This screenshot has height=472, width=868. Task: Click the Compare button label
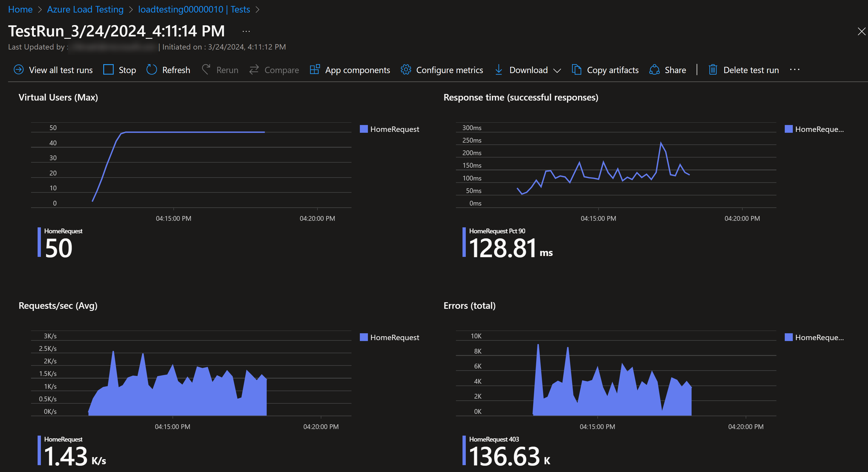coord(282,70)
